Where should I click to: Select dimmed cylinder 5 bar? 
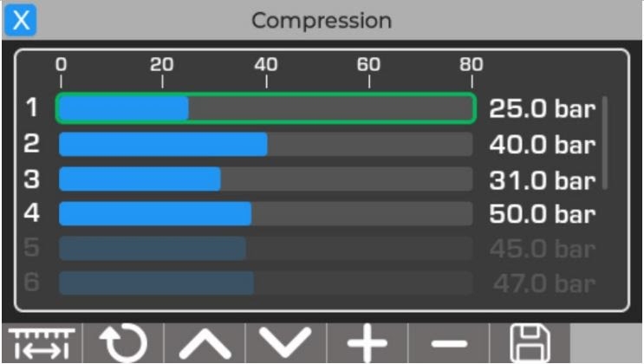[266, 248]
